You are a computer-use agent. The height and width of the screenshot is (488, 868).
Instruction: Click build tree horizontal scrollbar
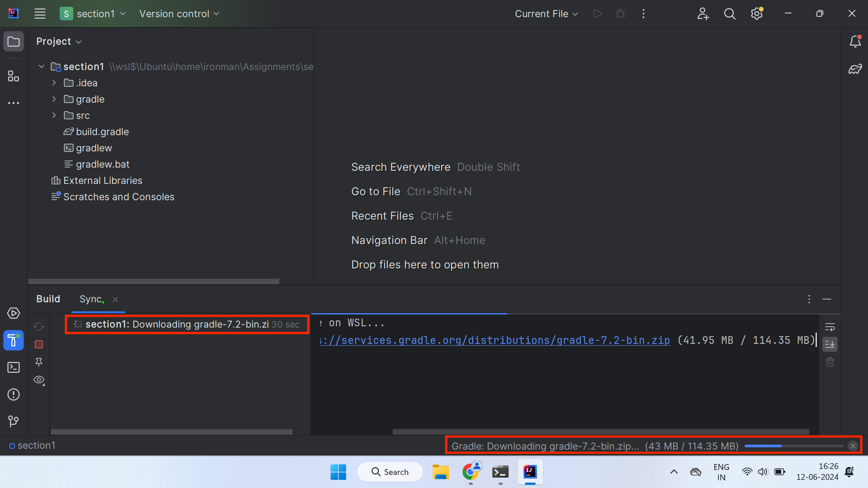(x=172, y=432)
